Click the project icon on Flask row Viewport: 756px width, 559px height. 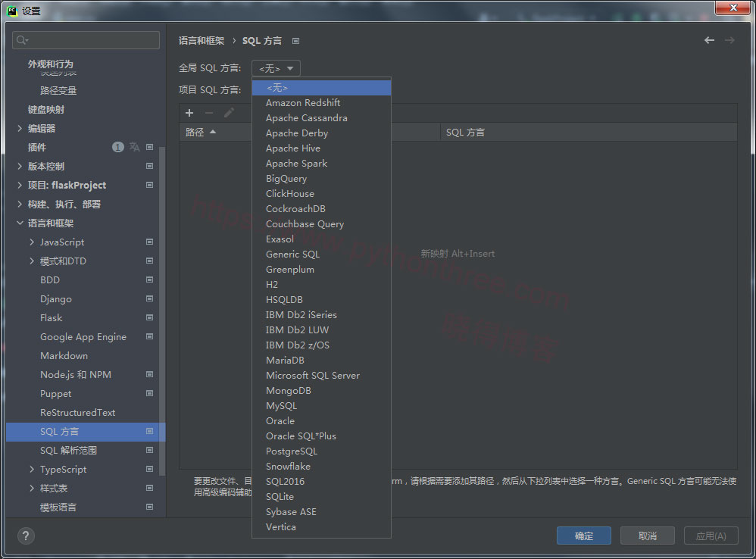pyautogui.click(x=149, y=317)
